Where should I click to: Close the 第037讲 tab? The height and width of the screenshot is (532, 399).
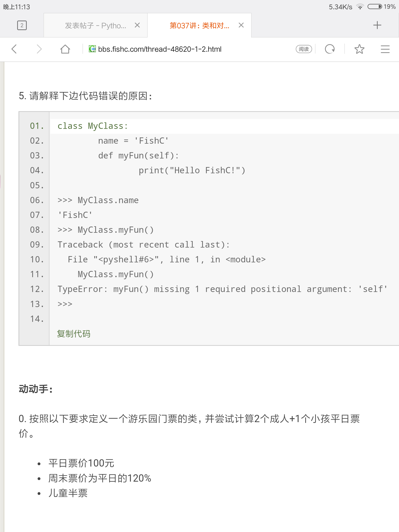pos(241,25)
